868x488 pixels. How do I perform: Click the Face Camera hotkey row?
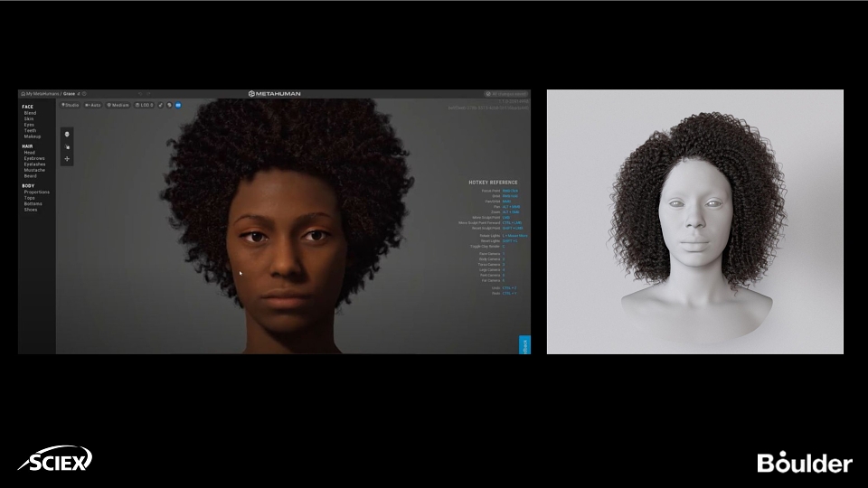pos(492,254)
